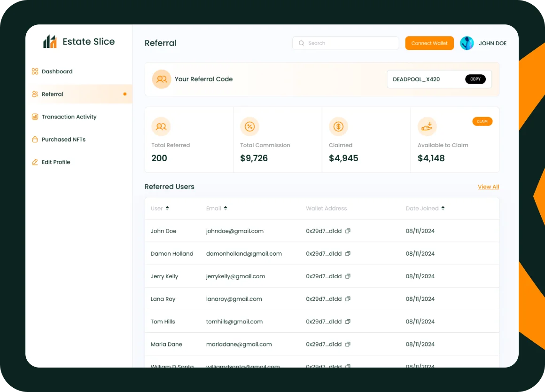The image size is (545, 392).
Task: Open the Referral menu item
Action: pyautogui.click(x=53, y=94)
